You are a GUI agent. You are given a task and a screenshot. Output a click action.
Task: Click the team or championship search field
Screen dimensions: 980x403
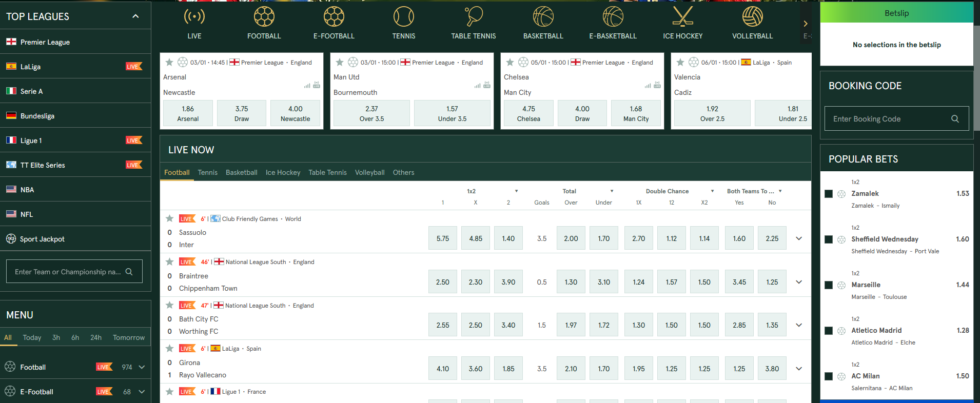[x=74, y=271]
